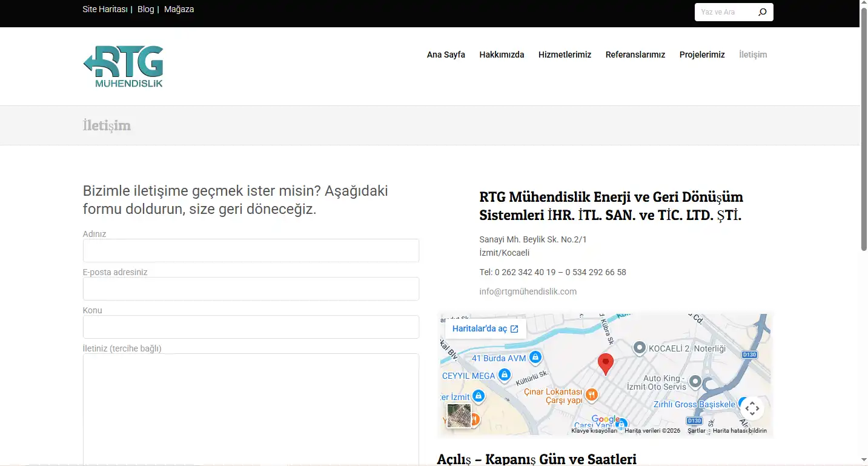Open the Blog link
The image size is (868, 466).
pos(145,9)
